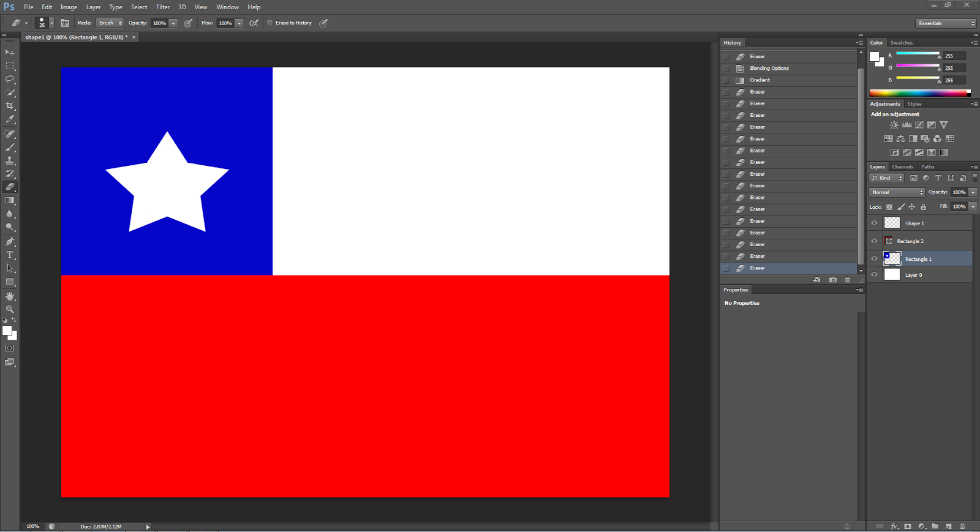Viewport: 980px width, 532px height.
Task: Open Essentials workspace dropdown
Action: pos(946,23)
